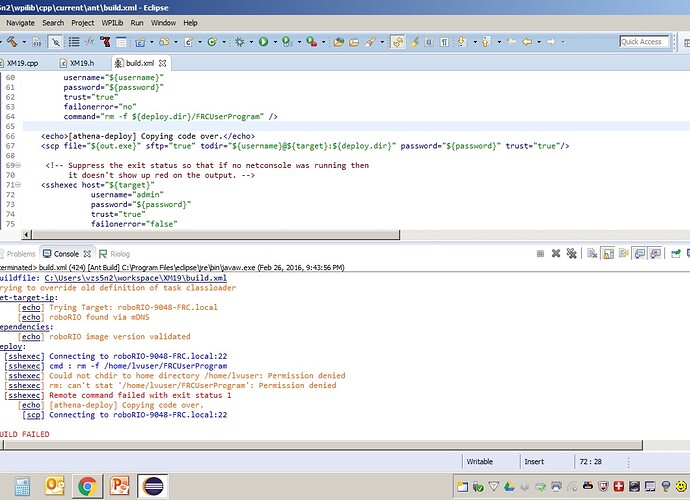The height and width of the screenshot is (500, 690).
Task: Toggle Mark Occurrences highlighter icon
Action: coord(414,42)
